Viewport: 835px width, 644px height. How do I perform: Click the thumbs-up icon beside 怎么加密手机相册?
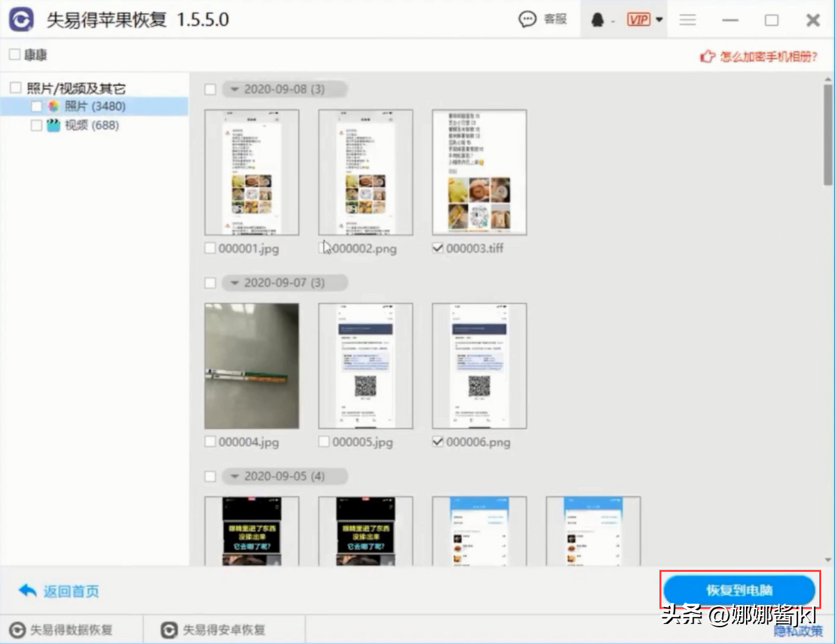pyautogui.click(x=708, y=56)
